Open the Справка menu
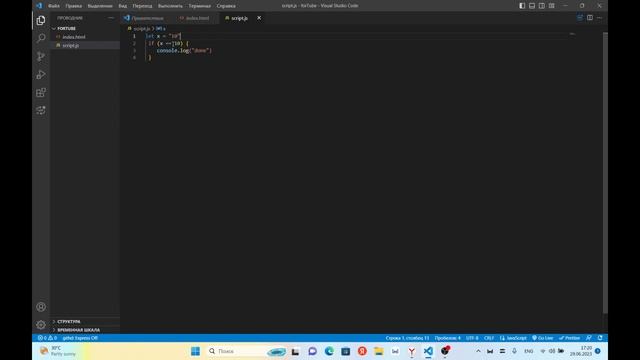The height and width of the screenshot is (360, 640). point(226,6)
